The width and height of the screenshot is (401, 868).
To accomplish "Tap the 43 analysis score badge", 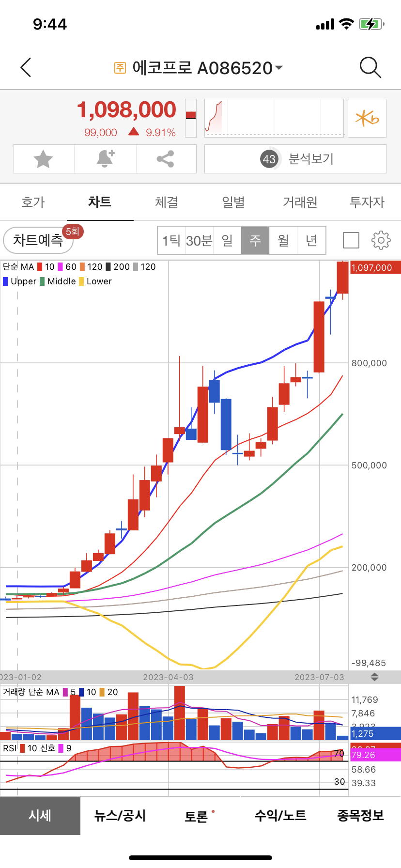I will 269,159.
